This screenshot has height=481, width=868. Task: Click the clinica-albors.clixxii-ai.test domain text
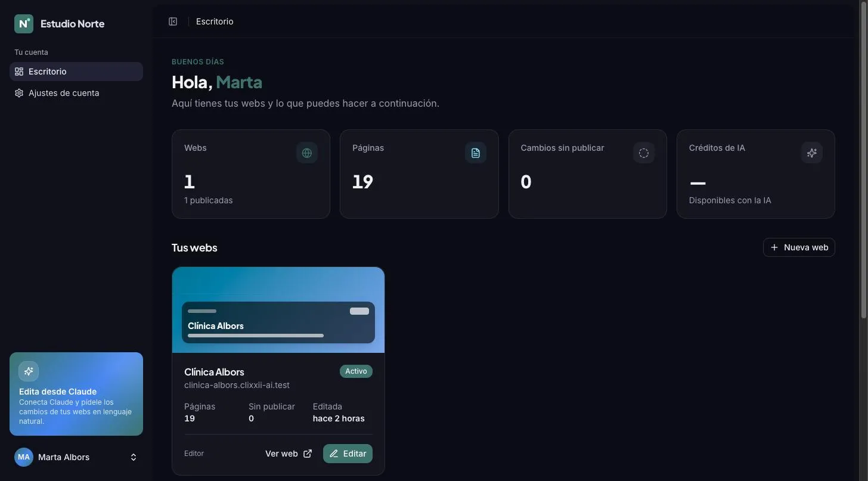coord(237,385)
